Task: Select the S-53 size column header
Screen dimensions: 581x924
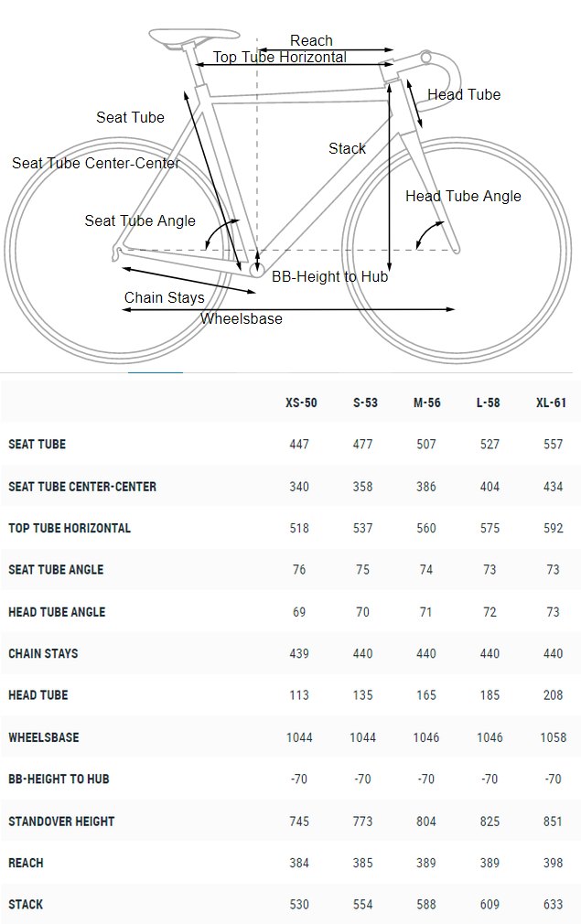Action: point(365,403)
